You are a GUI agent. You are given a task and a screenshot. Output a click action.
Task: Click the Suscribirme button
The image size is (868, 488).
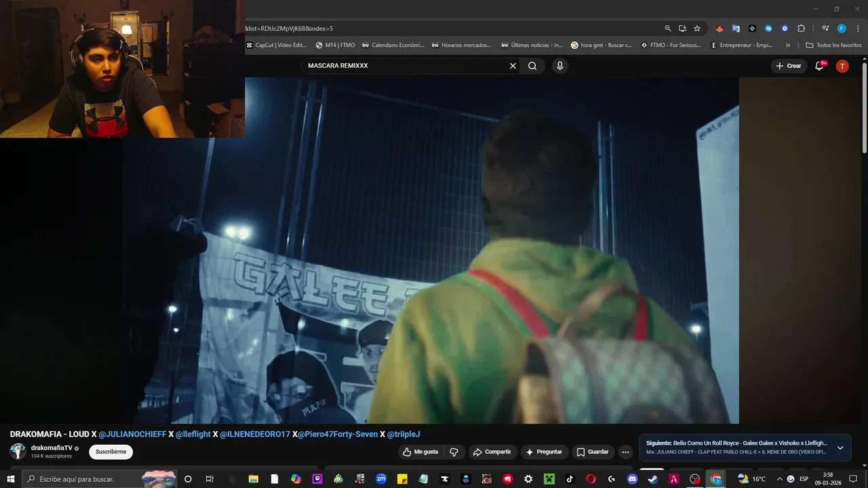click(x=111, y=452)
